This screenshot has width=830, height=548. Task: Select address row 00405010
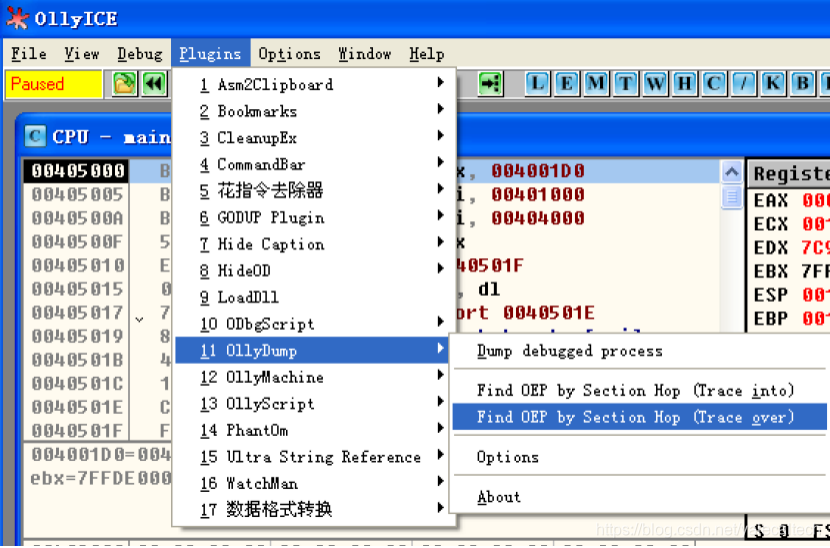[x=77, y=265]
